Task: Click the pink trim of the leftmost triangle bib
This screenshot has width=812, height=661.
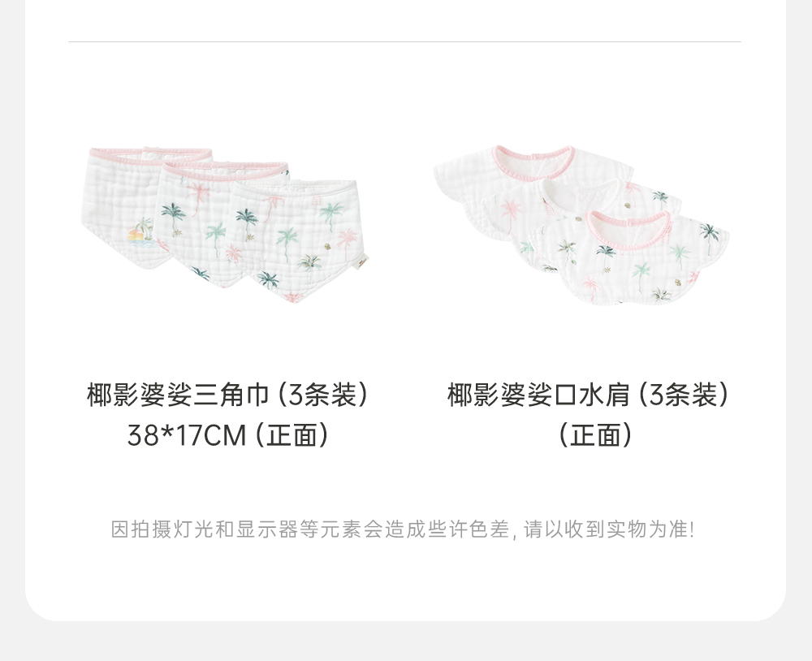Action: tap(151, 153)
